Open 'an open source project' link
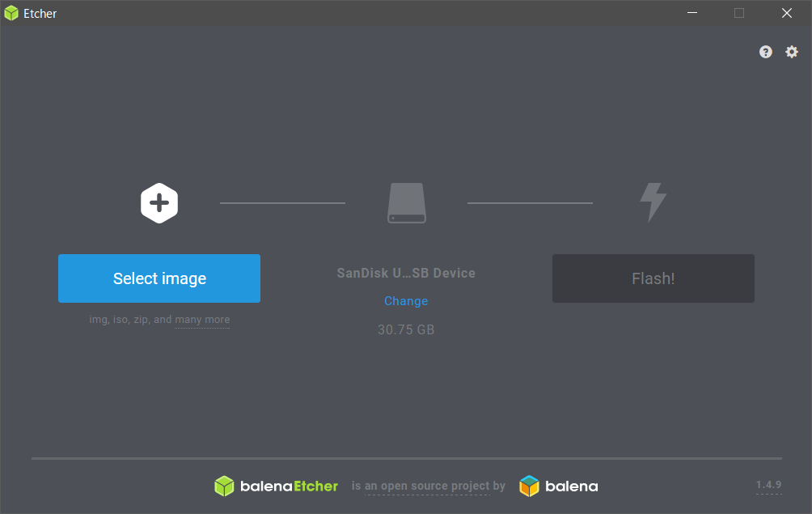812x514 pixels. tap(427, 486)
